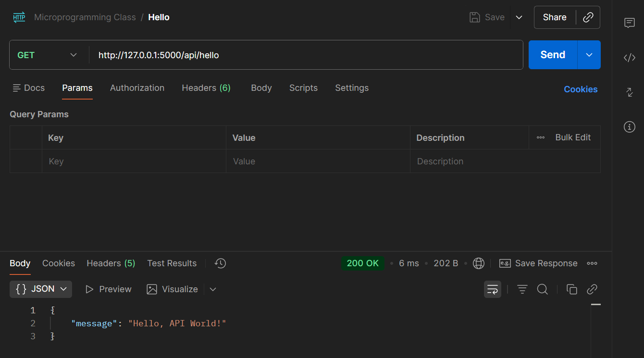The image size is (644, 358).
Task: Open the comments panel icon
Action: (630, 23)
